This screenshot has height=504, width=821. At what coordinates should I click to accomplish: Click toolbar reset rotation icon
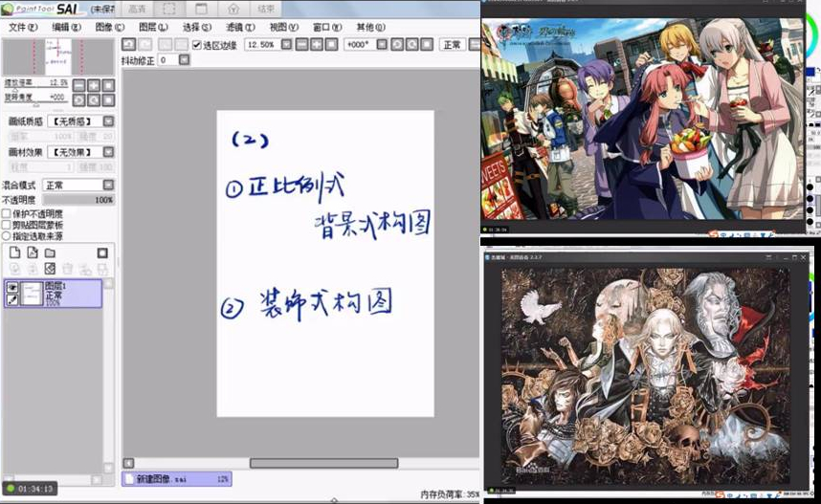point(427,45)
